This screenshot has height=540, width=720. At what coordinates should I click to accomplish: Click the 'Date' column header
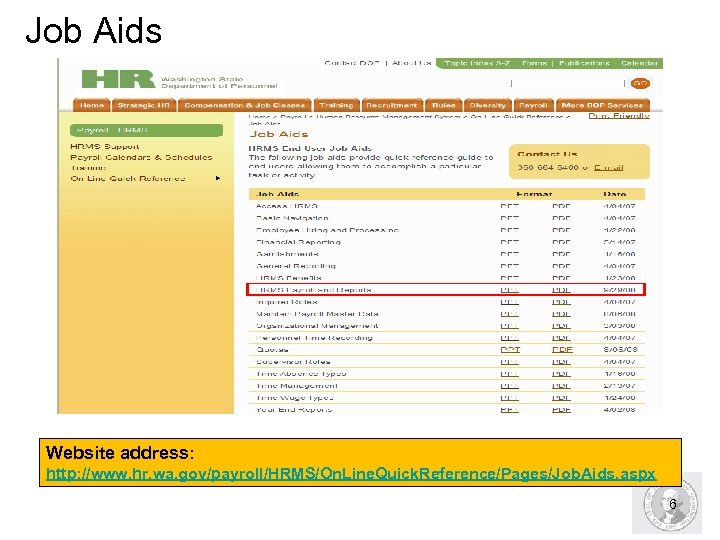point(615,194)
